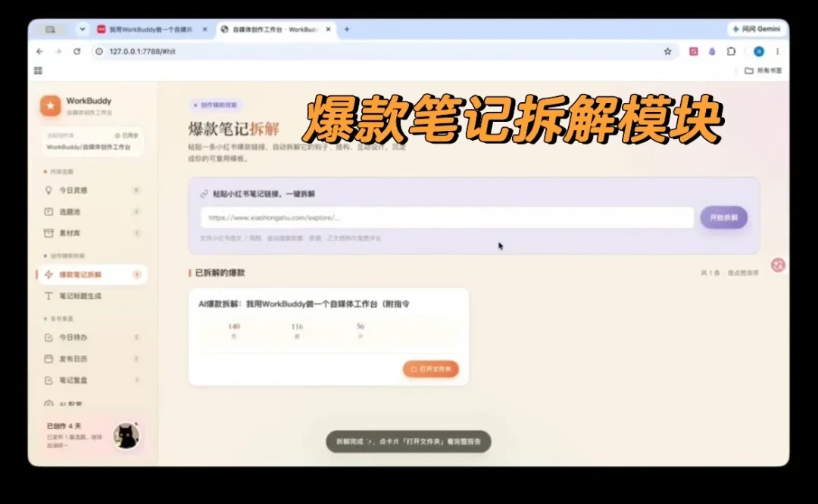Screen dimensions: 818x504
Task: Click the red floating circle on right edge
Action: pyautogui.click(x=778, y=265)
